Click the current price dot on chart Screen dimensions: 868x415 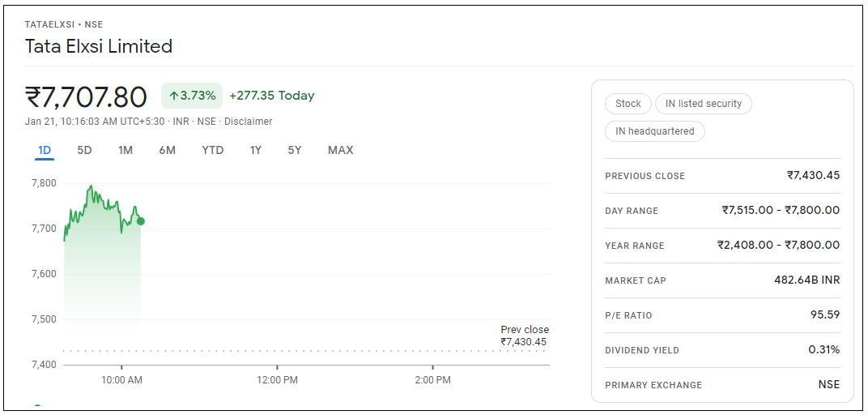click(x=141, y=221)
